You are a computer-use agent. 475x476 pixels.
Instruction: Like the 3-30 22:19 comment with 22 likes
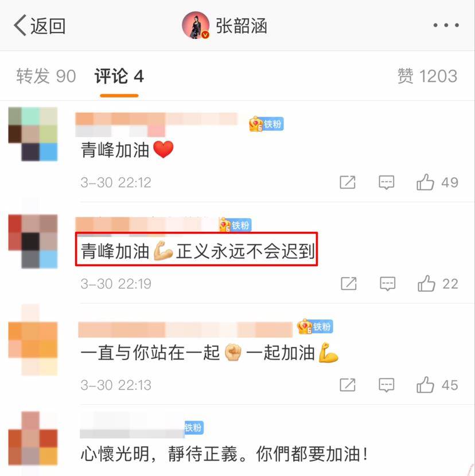point(438,284)
